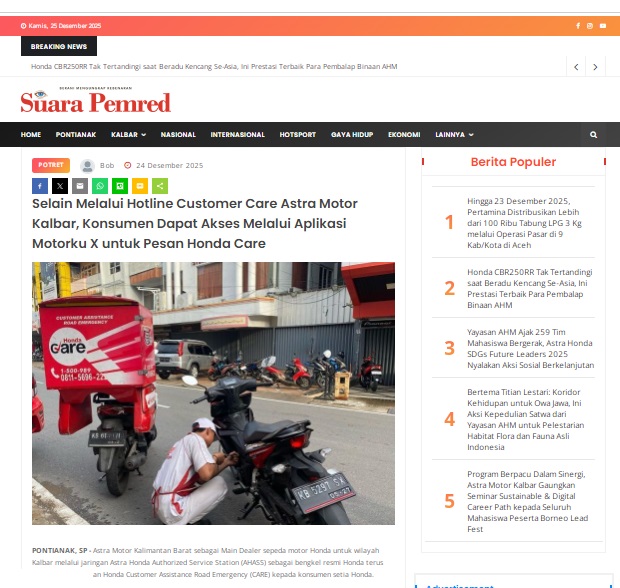The image size is (620, 588).
Task: Click the Suara Pemred logo
Action: pos(95,100)
